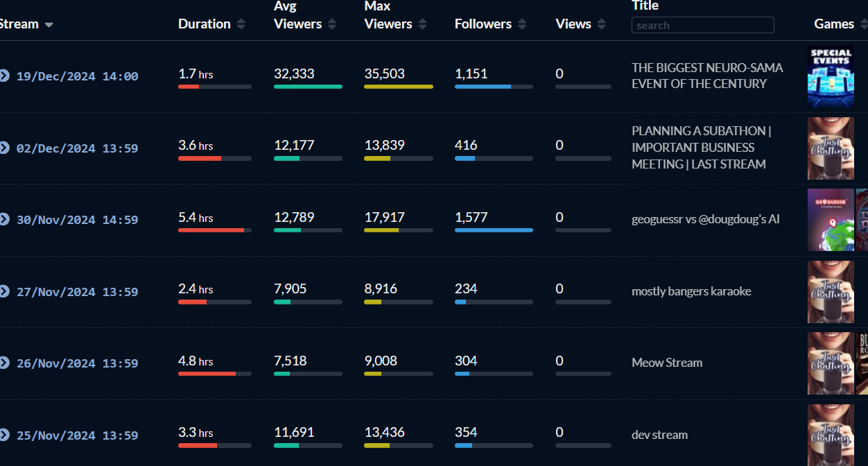Sort by Max Viewers sort icon

click(422, 24)
